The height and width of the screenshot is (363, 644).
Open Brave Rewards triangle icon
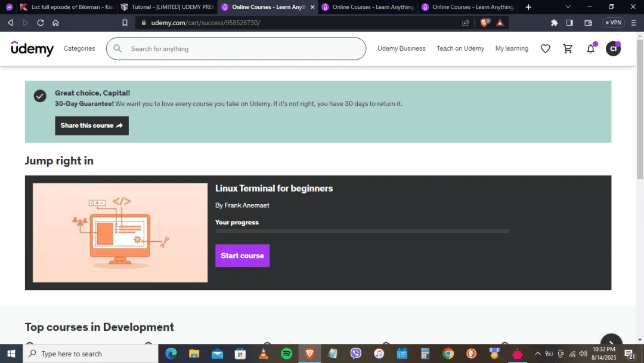tap(500, 23)
